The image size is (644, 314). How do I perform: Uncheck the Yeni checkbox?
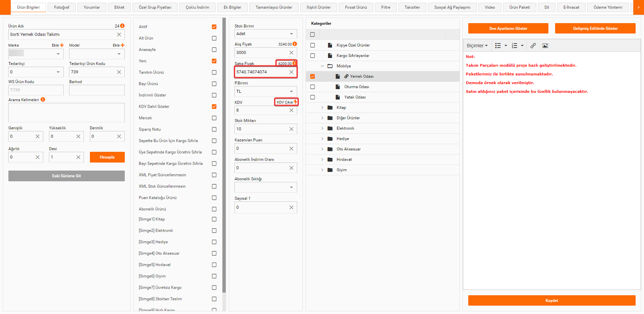[214, 61]
